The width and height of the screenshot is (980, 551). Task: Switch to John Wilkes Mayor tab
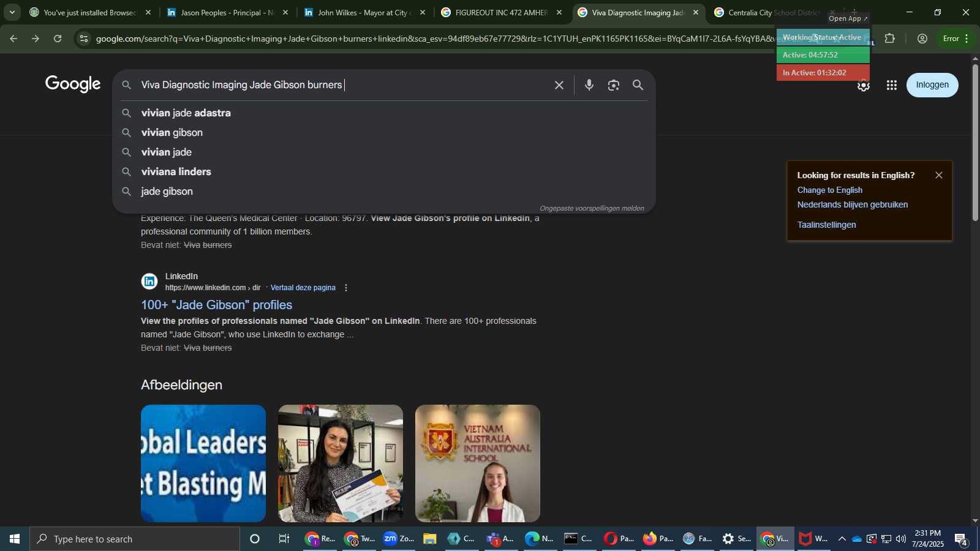coord(358,12)
